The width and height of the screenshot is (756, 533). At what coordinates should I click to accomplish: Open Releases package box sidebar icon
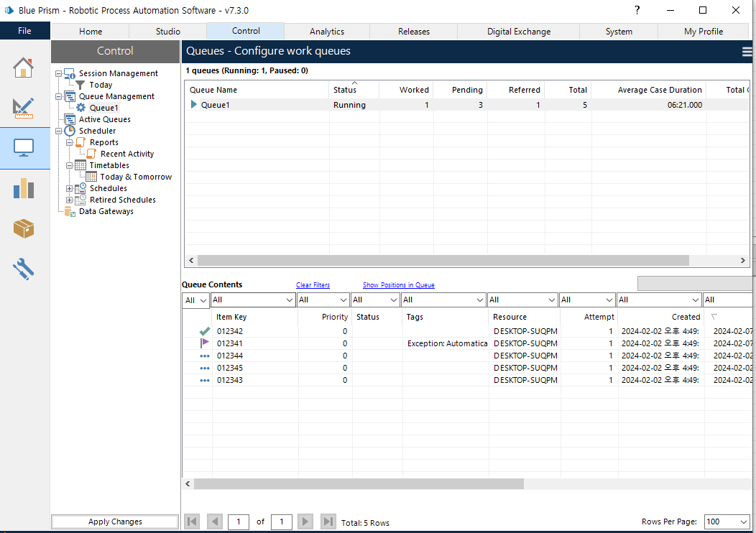click(x=23, y=228)
